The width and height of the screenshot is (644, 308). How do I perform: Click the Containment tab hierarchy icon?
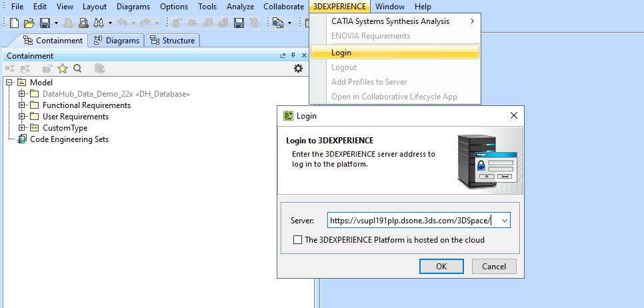28,40
